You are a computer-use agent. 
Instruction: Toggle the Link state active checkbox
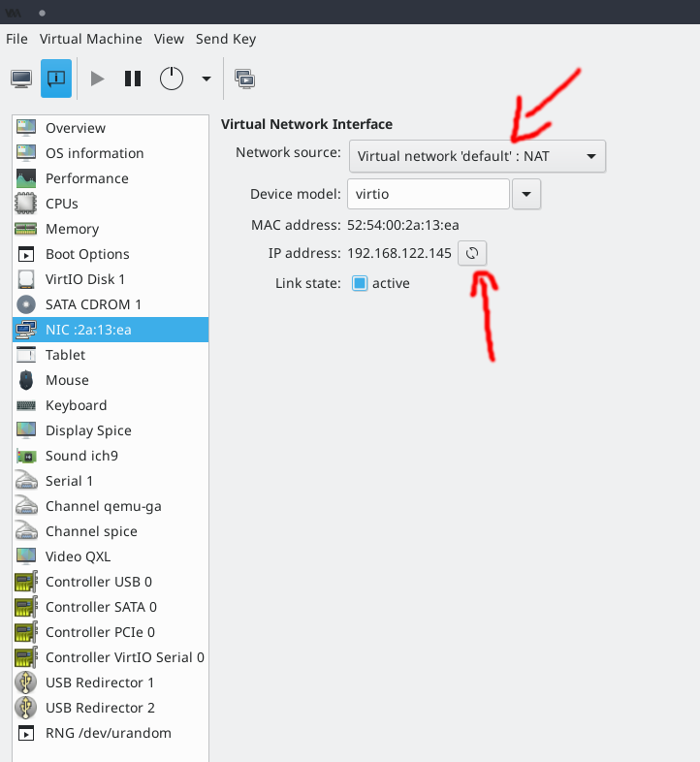tap(360, 283)
